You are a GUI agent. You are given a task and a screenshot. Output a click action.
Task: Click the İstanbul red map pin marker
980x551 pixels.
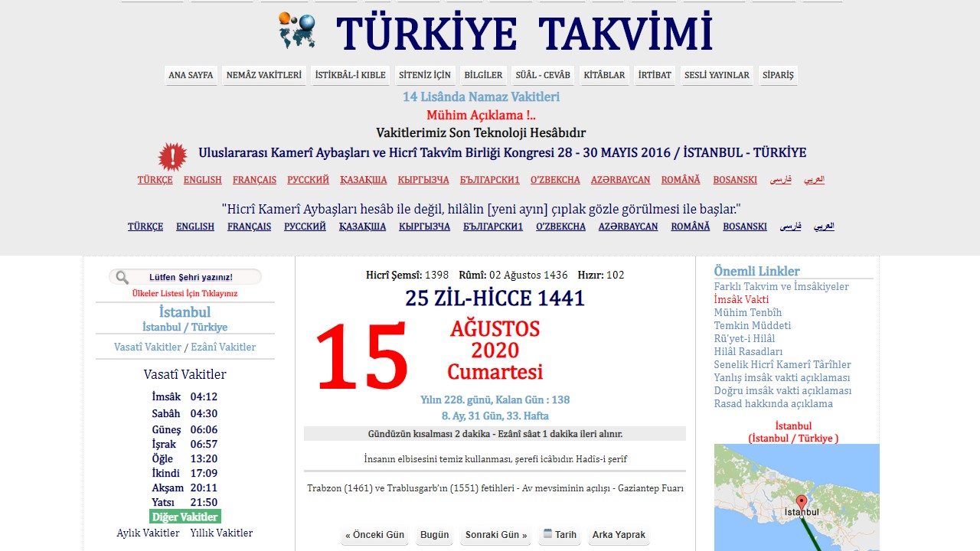coord(802,507)
